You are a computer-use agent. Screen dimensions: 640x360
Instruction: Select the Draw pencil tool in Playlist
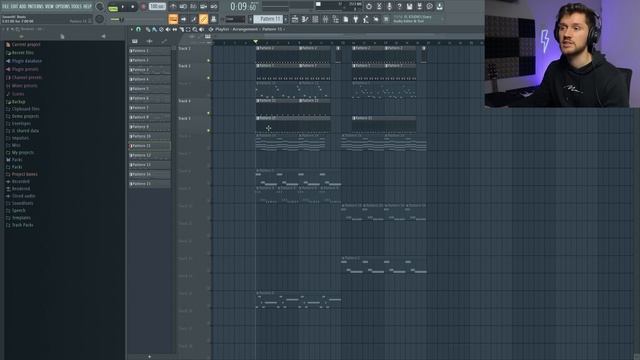(x=148, y=29)
